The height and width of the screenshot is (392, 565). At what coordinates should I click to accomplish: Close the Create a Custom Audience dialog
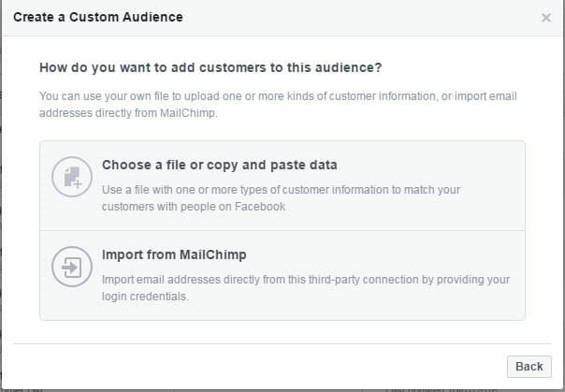click(x=546, y=18)
